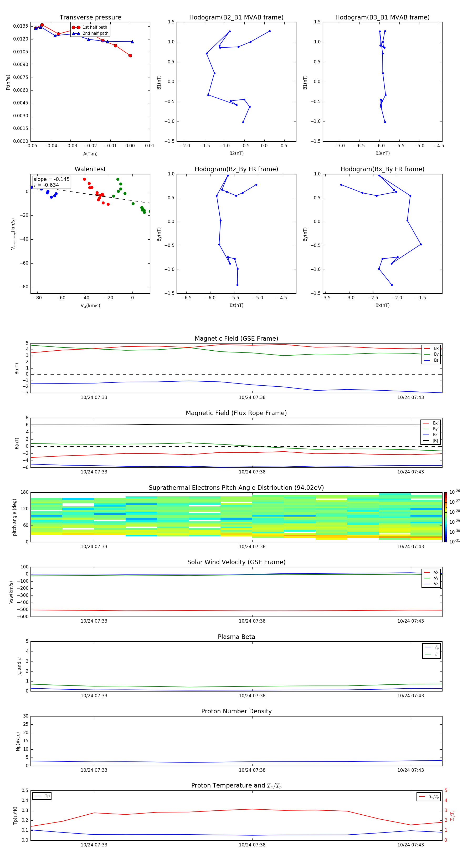Select the '1st half path' legend entry
The width and height of the screenshot is (473, 868).
(90, 27)
